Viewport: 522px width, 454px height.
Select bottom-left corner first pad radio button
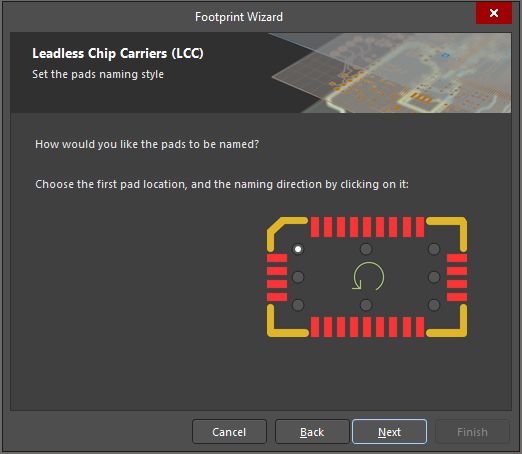click(x=298, y=305)
